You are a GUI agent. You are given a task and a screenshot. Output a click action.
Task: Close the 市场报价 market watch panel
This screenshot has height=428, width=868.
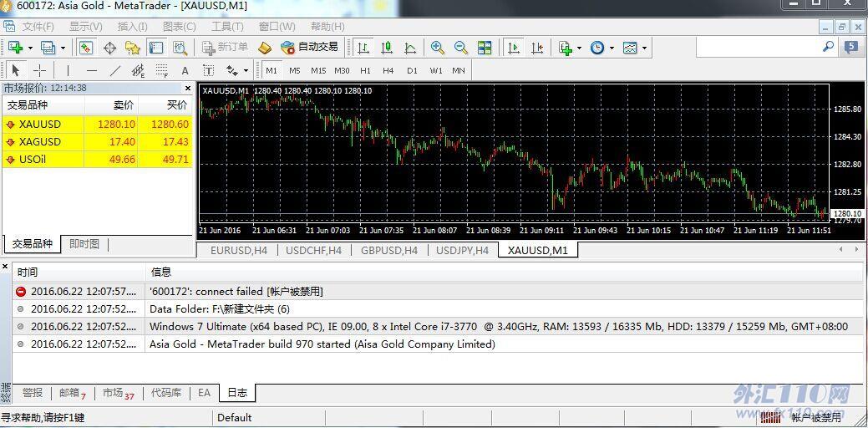pos(188,88)
